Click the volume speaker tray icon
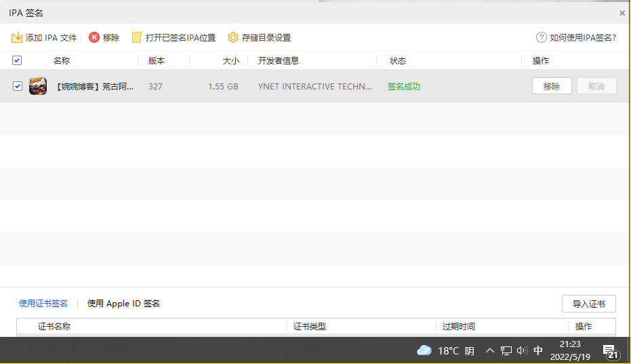This screenshot has width=631, height=364. pyautogui.click(x=521, y=350)
